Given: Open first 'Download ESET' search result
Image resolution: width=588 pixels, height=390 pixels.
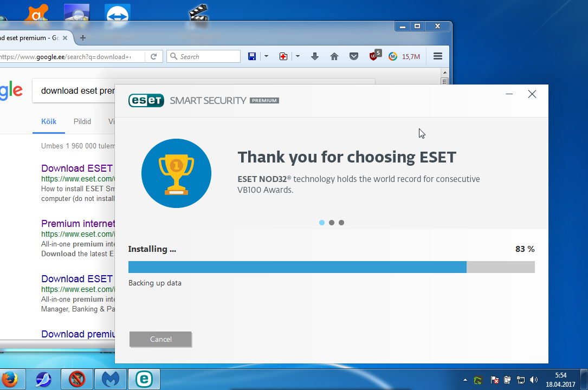Looking at the screenshot, I should [77, 168].
